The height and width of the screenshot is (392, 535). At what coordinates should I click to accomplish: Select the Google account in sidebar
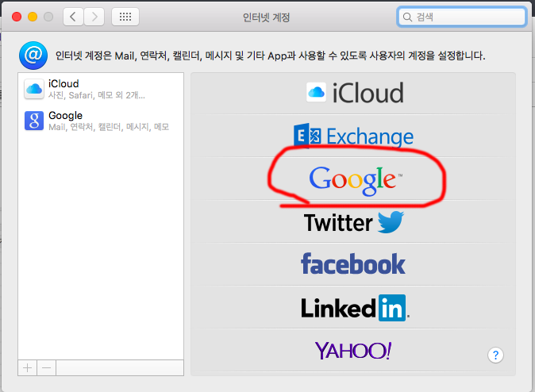(x=101, y=121)
